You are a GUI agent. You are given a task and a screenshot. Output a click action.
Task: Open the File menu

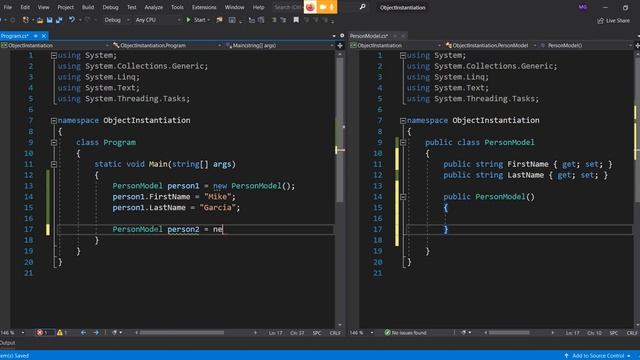7,7
